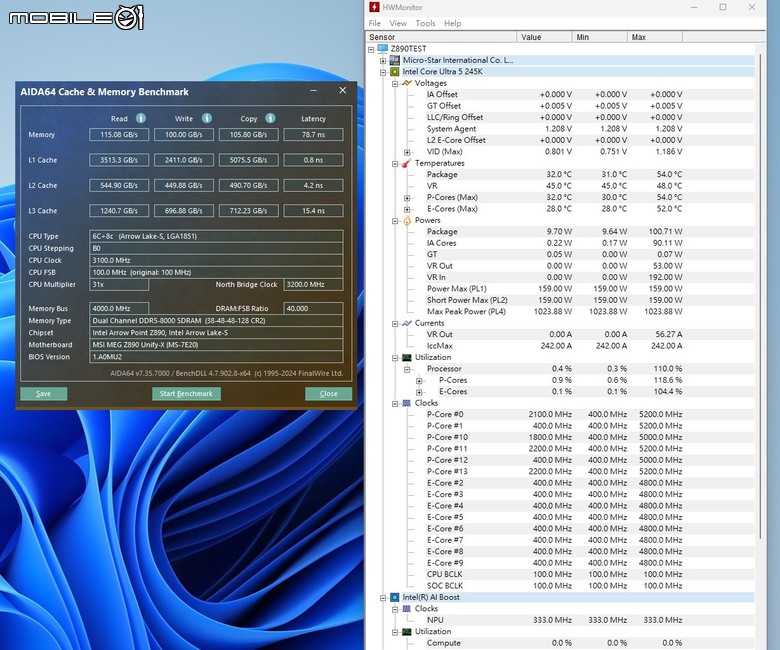Collapse the Intel(R) AI Boost node

point(383,598)
